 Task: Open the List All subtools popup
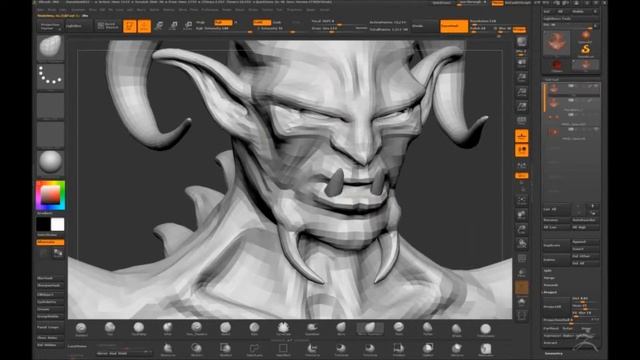click(x=556, y=209)
